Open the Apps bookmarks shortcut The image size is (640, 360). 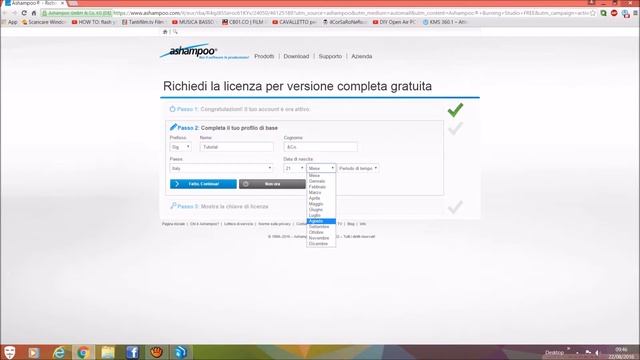[x=10, y=22]
